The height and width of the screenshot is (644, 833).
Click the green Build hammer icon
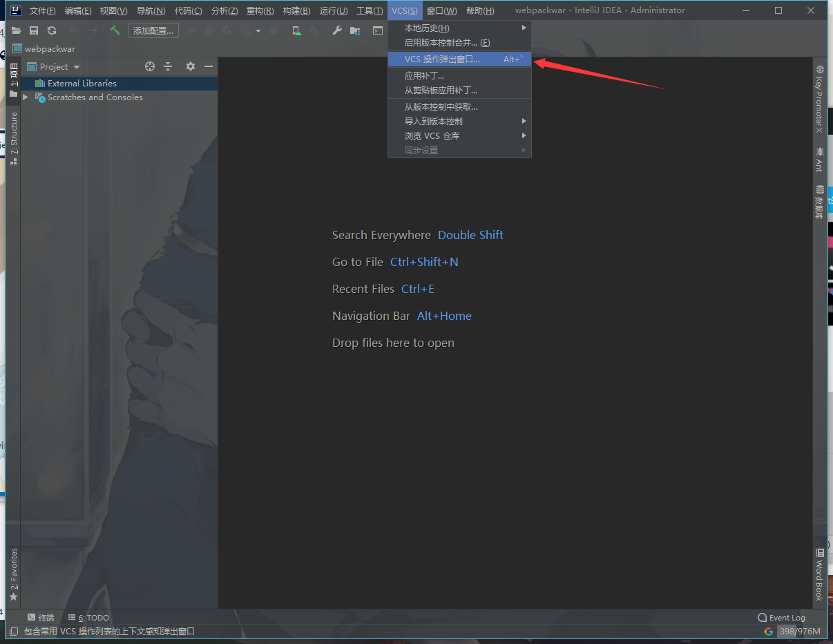(115, 30)
